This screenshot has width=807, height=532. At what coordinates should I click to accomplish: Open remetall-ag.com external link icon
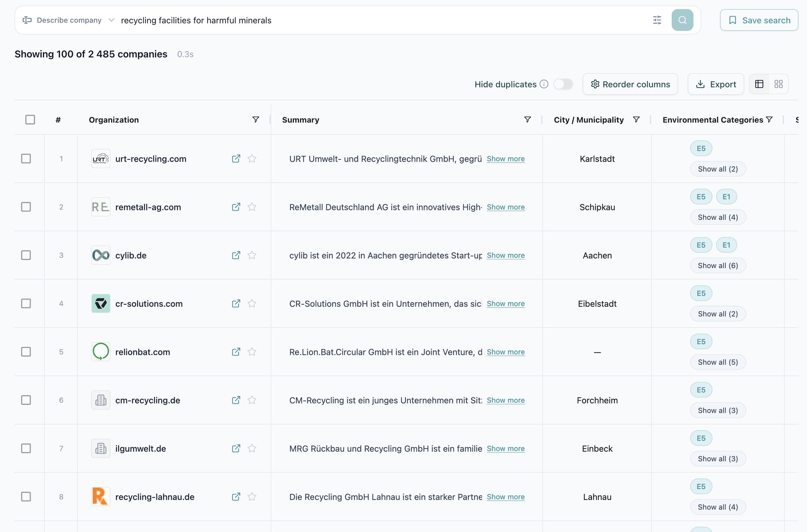coord(236,207)
